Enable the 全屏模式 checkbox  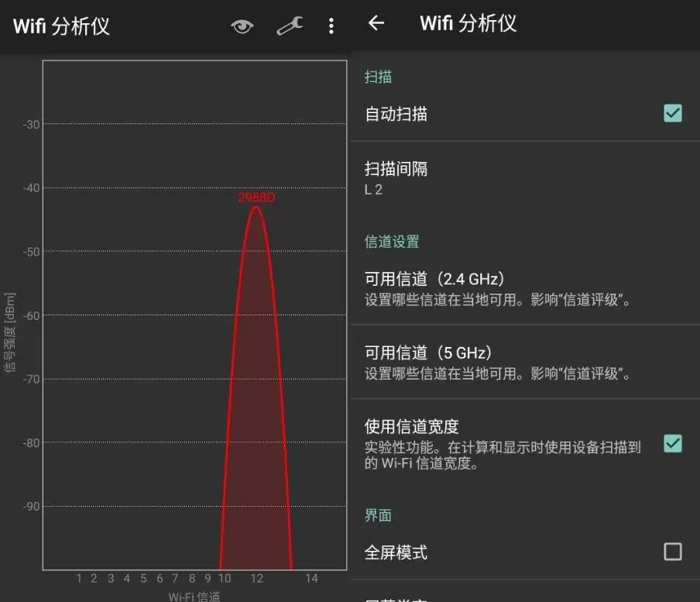(x=672, y=552)
